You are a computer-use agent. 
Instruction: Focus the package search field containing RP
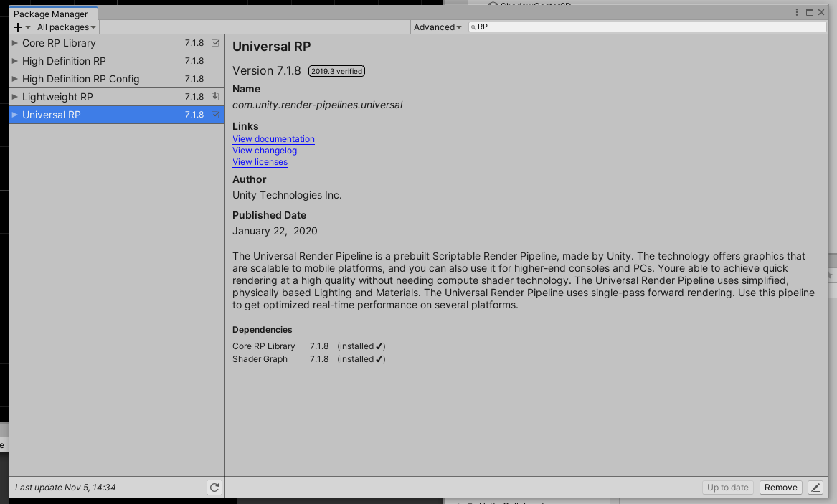(647, 27)
